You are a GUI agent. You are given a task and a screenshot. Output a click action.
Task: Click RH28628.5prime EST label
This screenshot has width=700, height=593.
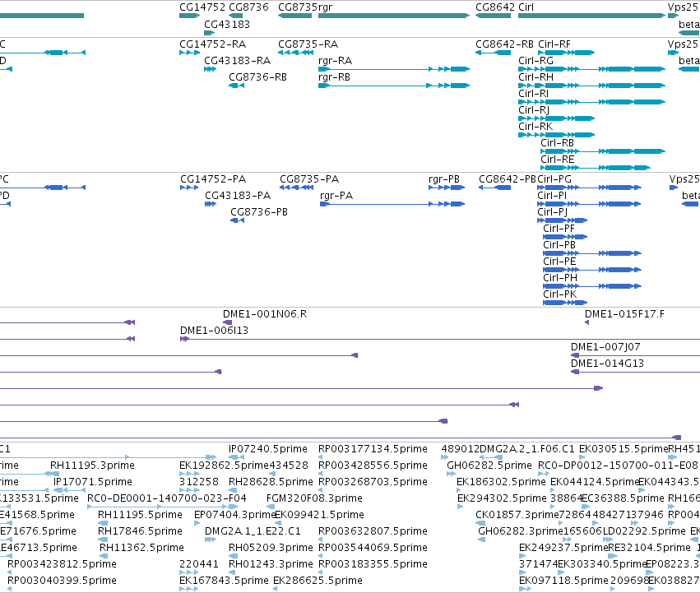pyautogui.click(x=271, y=482)
